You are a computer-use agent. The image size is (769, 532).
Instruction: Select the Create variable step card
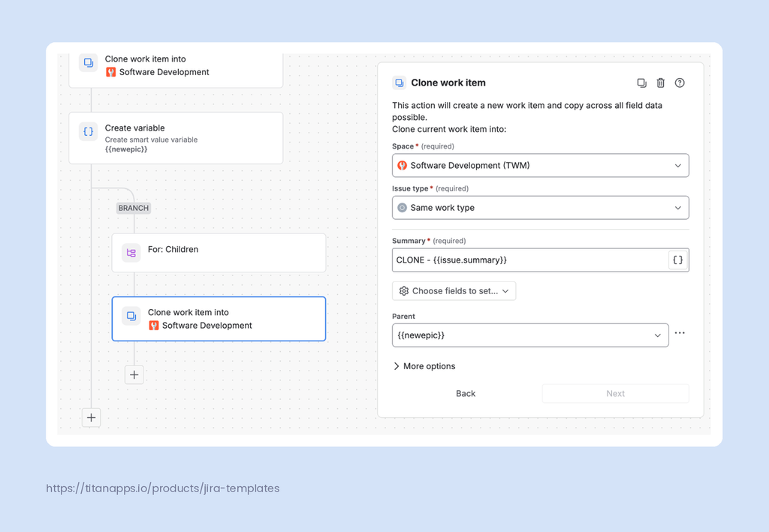(176, 138)
